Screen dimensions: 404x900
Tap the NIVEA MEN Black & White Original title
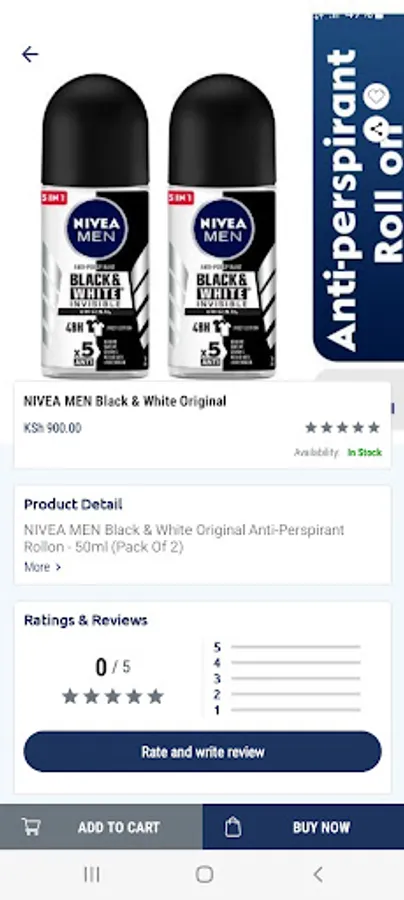[125, 401]
